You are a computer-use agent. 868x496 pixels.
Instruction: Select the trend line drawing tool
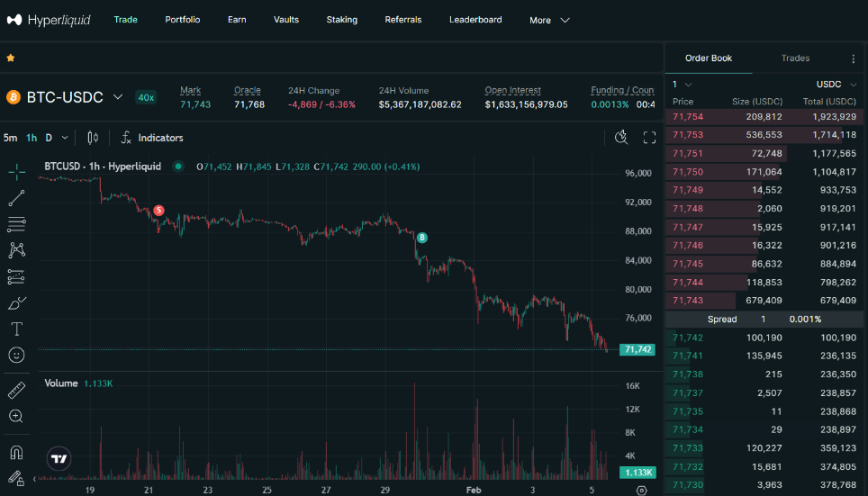16,198
